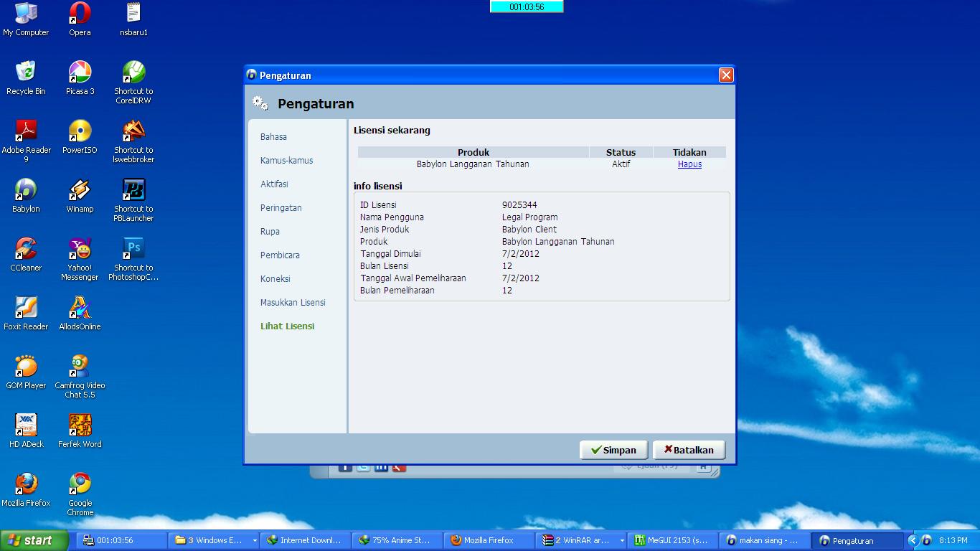Close the Pengaturan dialog window
980x551 pixels.
pos(726,75)
